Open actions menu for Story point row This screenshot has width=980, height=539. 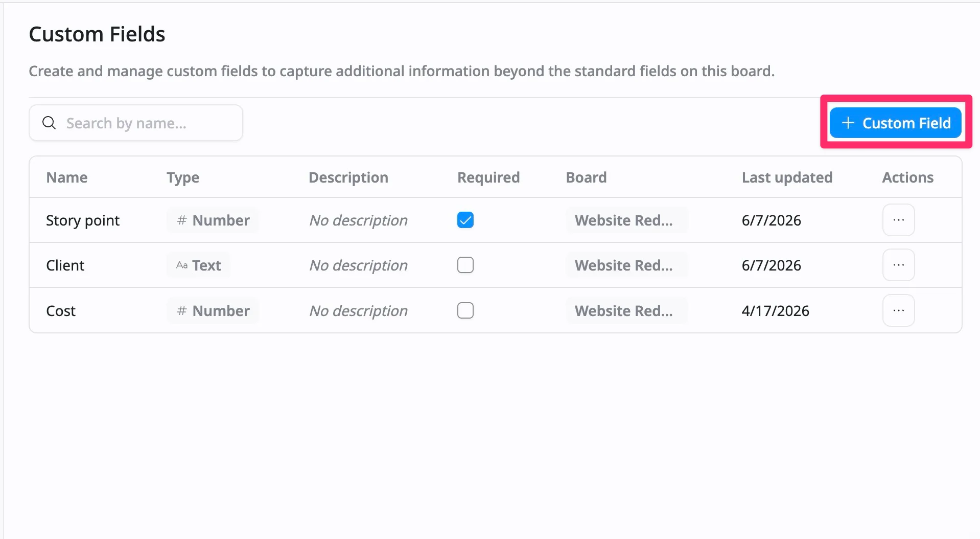pyautogui.click(x=898, y=220)
